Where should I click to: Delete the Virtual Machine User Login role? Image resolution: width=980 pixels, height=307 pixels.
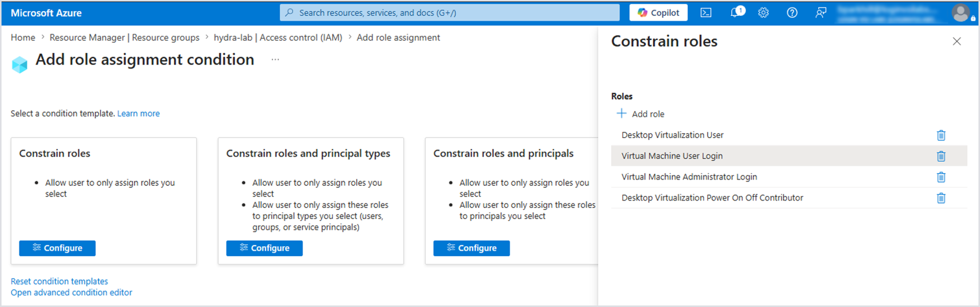coord(941,156)
